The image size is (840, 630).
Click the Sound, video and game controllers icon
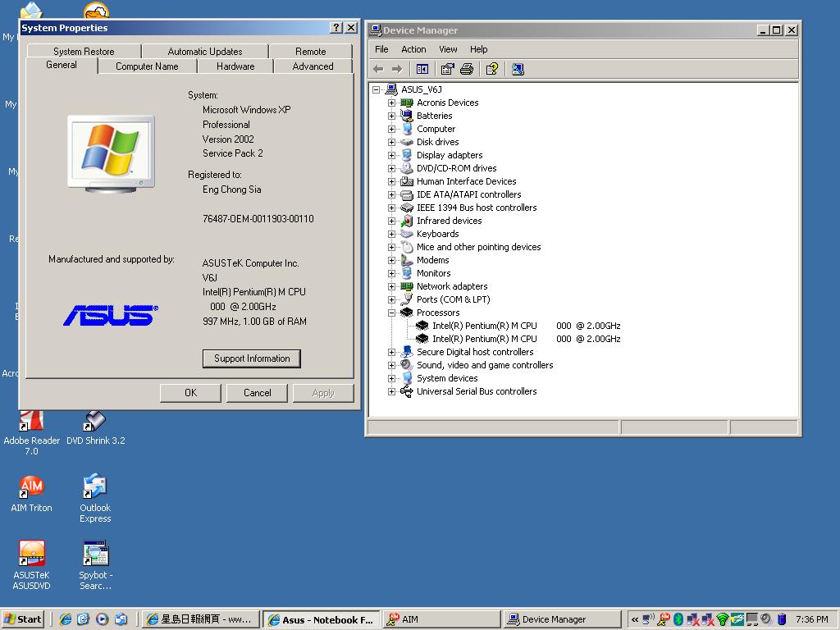pos(407,365)
